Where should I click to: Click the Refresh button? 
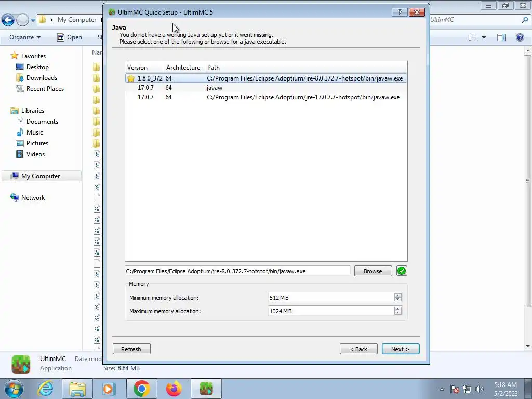[131, 349]
